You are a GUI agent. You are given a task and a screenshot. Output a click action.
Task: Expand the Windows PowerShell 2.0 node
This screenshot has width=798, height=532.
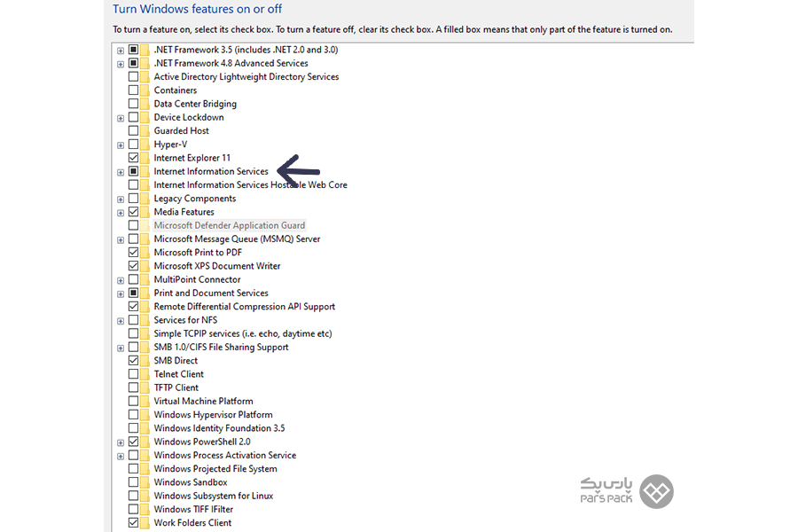(121, 442)
